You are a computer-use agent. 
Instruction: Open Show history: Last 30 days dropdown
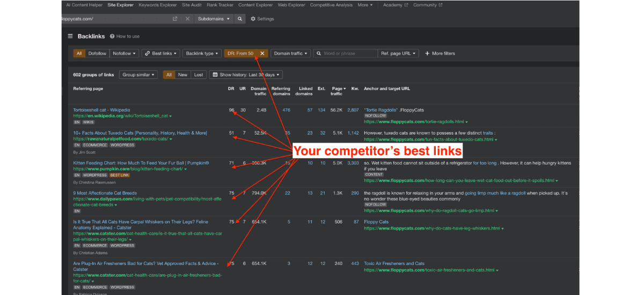(x=246, y=75)
